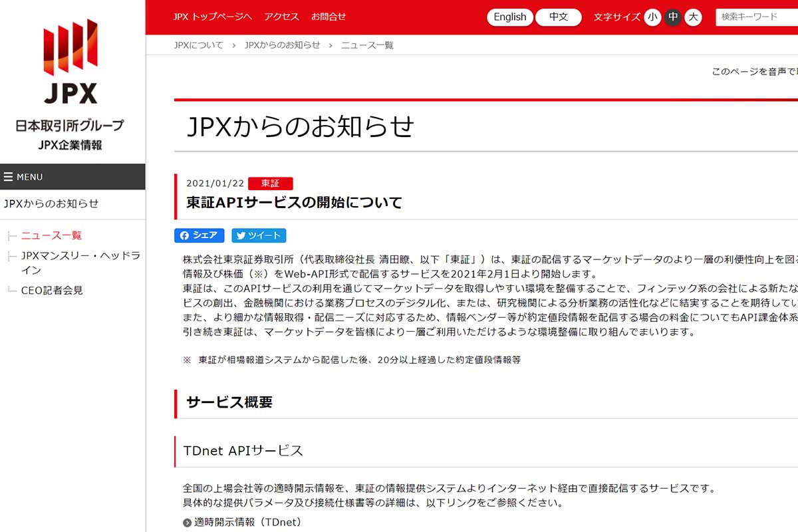This screenshot has width=798, height=532.
Task: Set text size to small (小)
Action: (x=652, y=17)
